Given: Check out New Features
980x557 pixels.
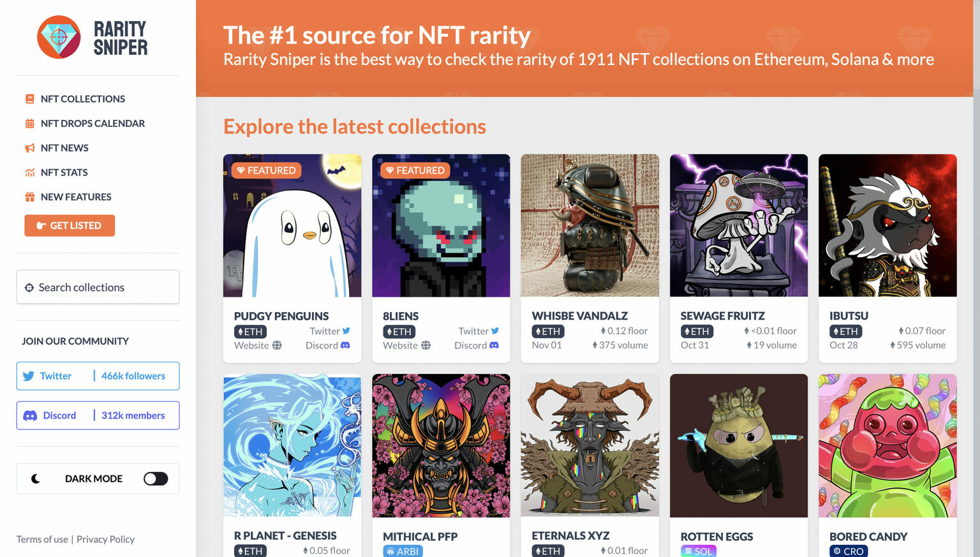Looking at the screenshot, I should (x=76, y=197).
